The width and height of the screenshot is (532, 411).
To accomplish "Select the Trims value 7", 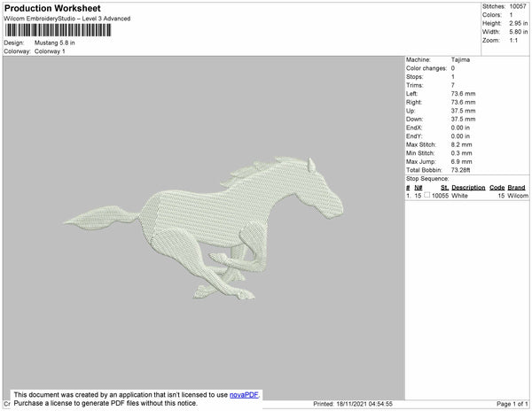I will coord(453,85).
